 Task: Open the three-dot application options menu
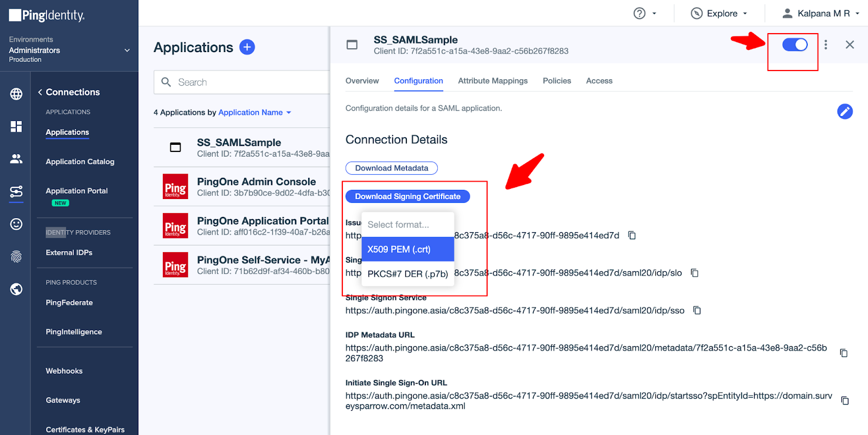(x=826, y=44)
